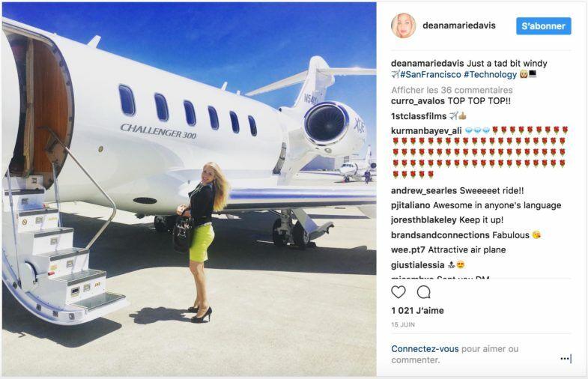Viewport: 588px width, 379px height.
Task: Open pjitaliano commenter profile
Action: (410, 205)
